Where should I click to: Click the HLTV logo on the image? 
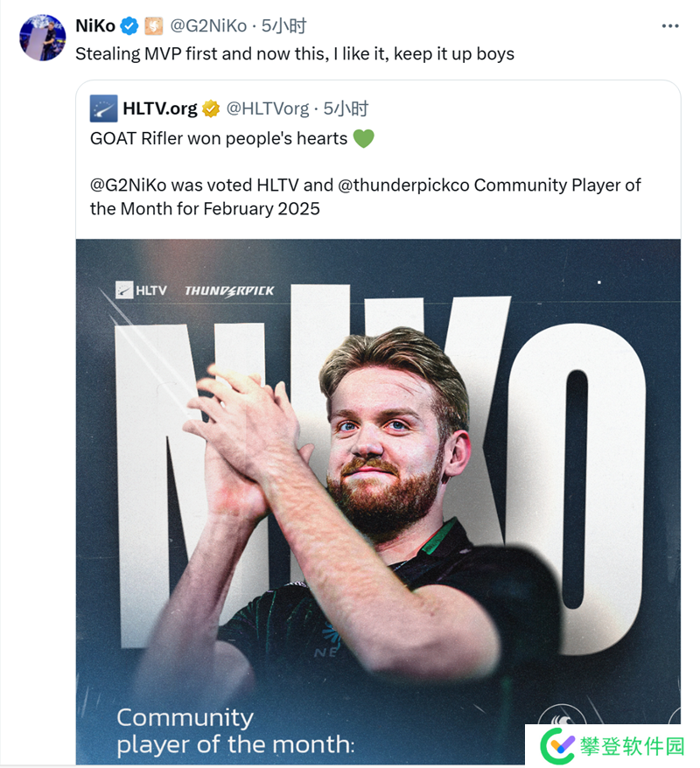coord(141,290)
